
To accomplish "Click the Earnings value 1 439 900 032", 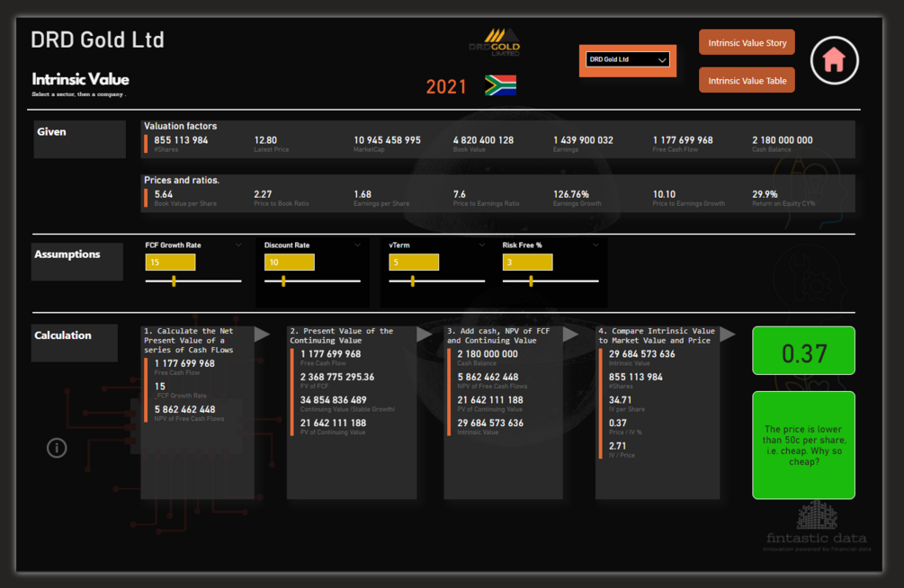I will click(x=583, y=140).
